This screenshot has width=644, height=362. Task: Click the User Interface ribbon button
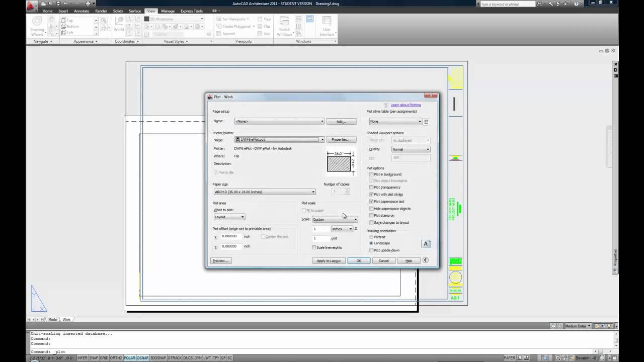(327, 26)
